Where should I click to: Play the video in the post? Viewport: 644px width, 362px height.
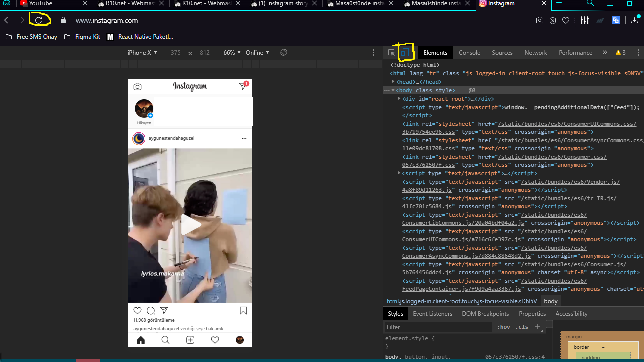point(190,225)
